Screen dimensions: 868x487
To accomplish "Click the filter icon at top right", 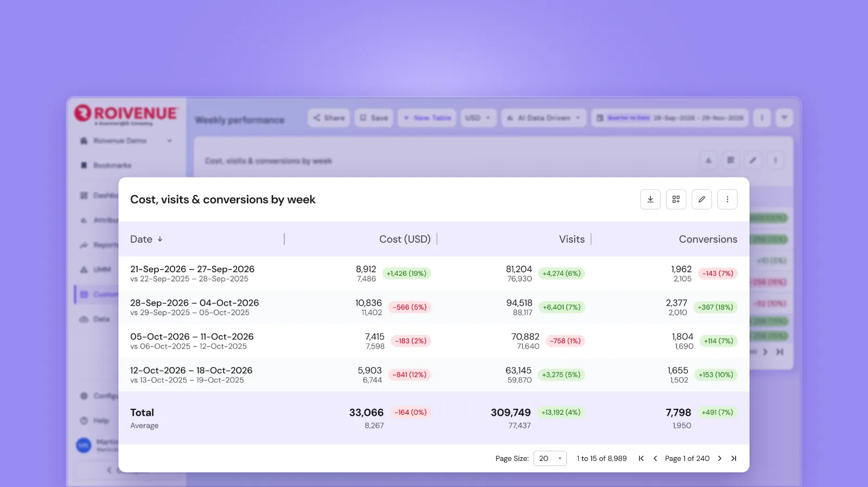I will [784, 117].
